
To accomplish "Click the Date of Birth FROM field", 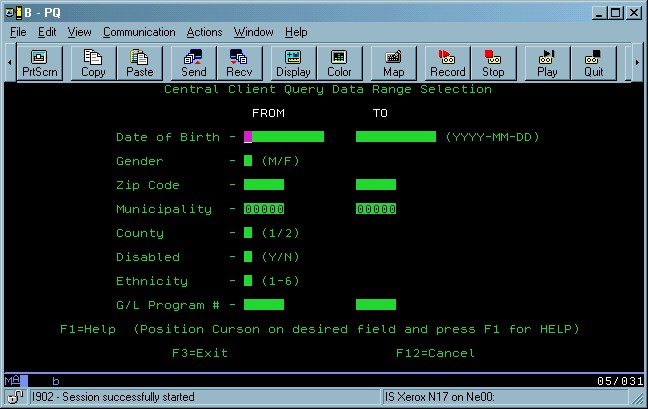I will tap(284, 137).
